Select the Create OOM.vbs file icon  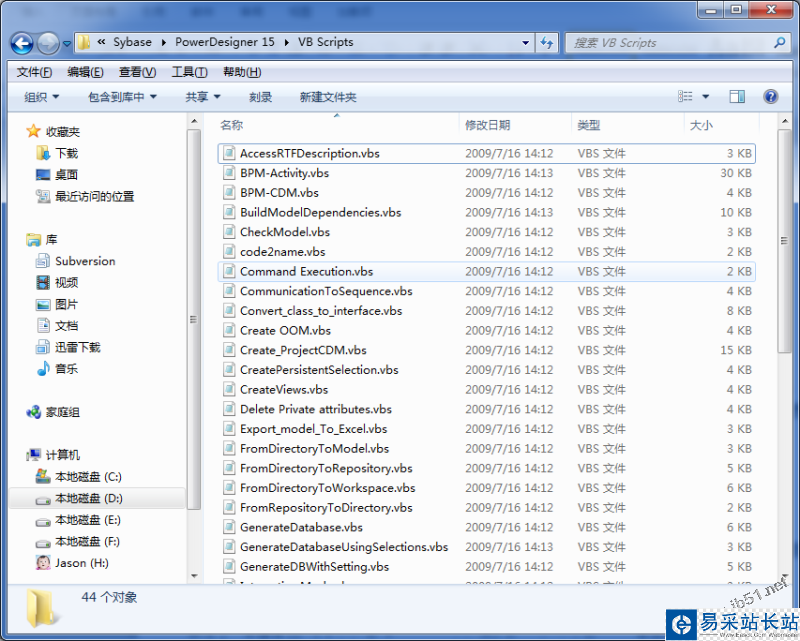click(229, 330)
